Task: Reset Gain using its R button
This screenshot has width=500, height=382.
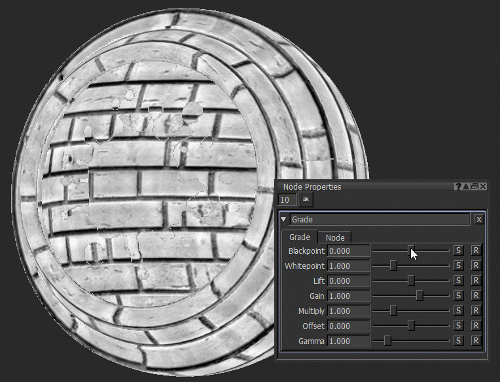Action: (476, 295)
